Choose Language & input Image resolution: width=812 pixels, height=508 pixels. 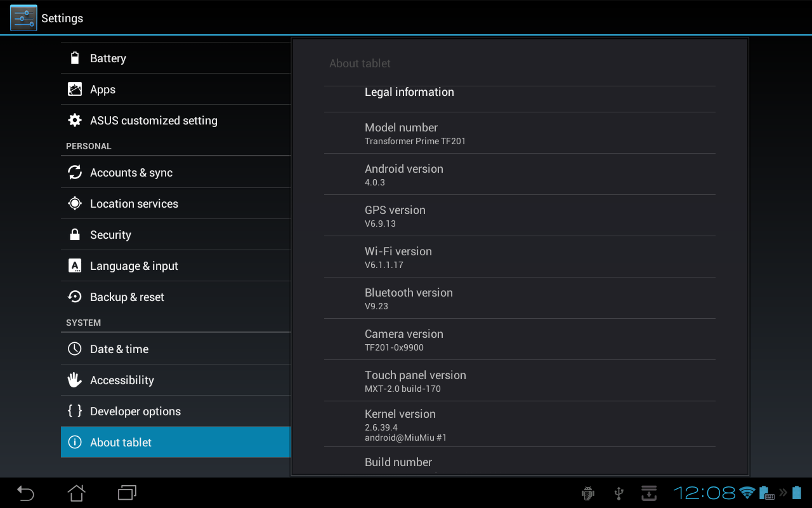click(176, 265)
